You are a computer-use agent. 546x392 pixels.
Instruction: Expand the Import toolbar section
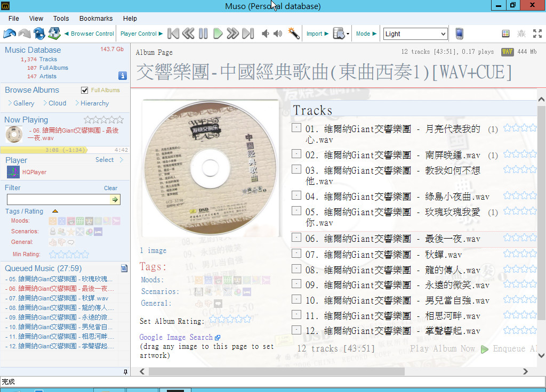317,34
